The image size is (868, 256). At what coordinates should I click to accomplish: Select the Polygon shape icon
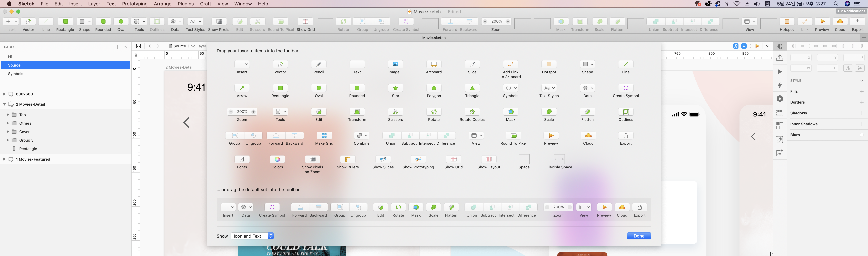(x=434, y=88)
